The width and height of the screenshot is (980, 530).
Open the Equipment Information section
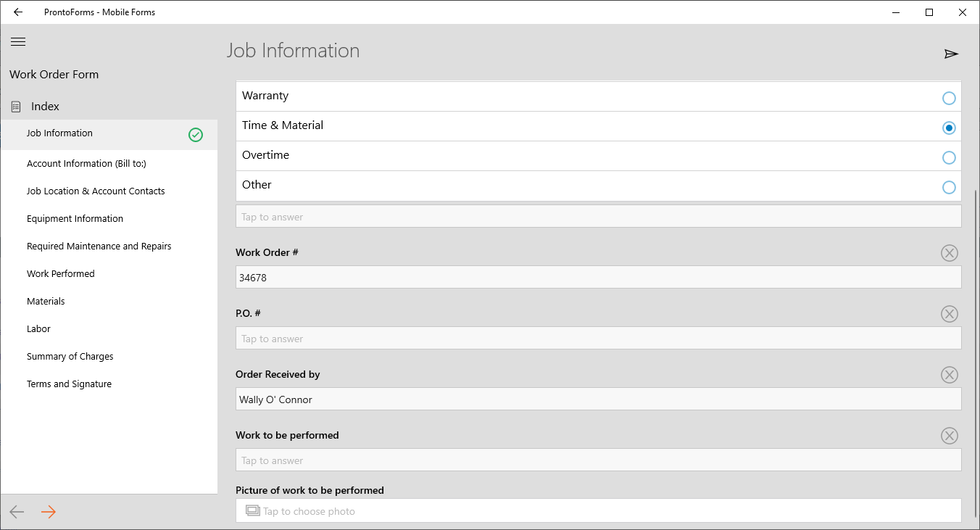(75, 218)
